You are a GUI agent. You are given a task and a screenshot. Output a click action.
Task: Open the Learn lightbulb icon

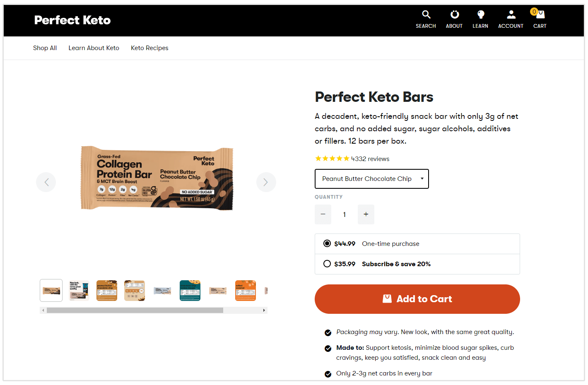tap(480, 14)
